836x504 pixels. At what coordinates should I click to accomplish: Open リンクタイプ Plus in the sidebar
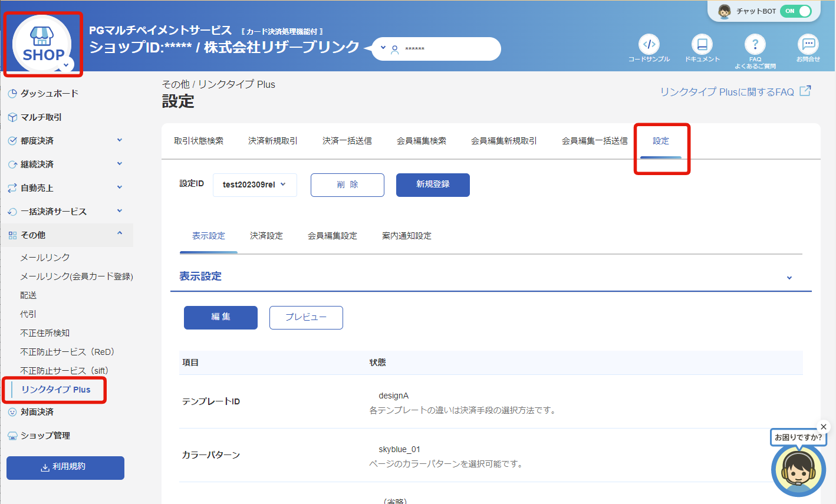click(56, 390)
